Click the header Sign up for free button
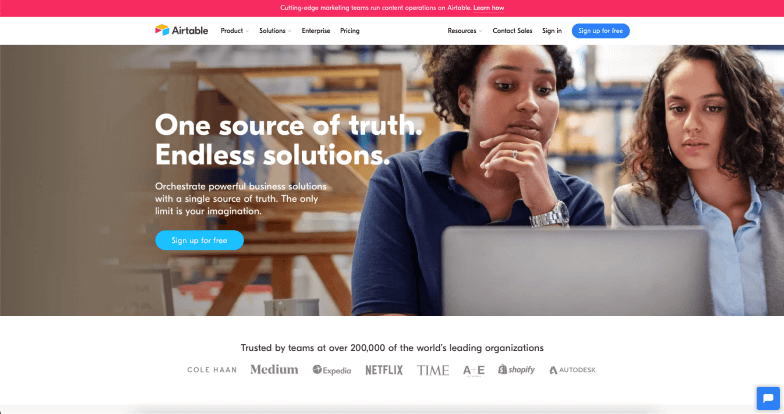 [600, 30]
